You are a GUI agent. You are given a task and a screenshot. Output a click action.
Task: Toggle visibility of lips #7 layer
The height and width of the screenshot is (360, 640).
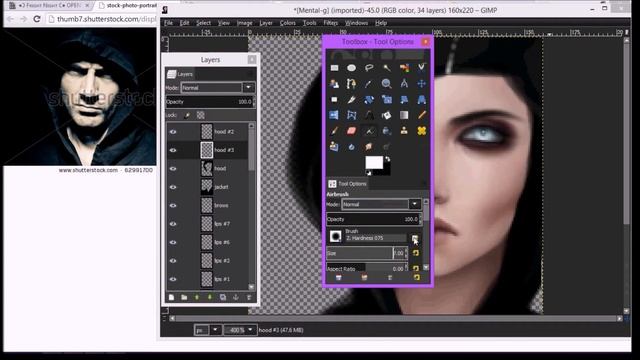[x=173, y=224]
